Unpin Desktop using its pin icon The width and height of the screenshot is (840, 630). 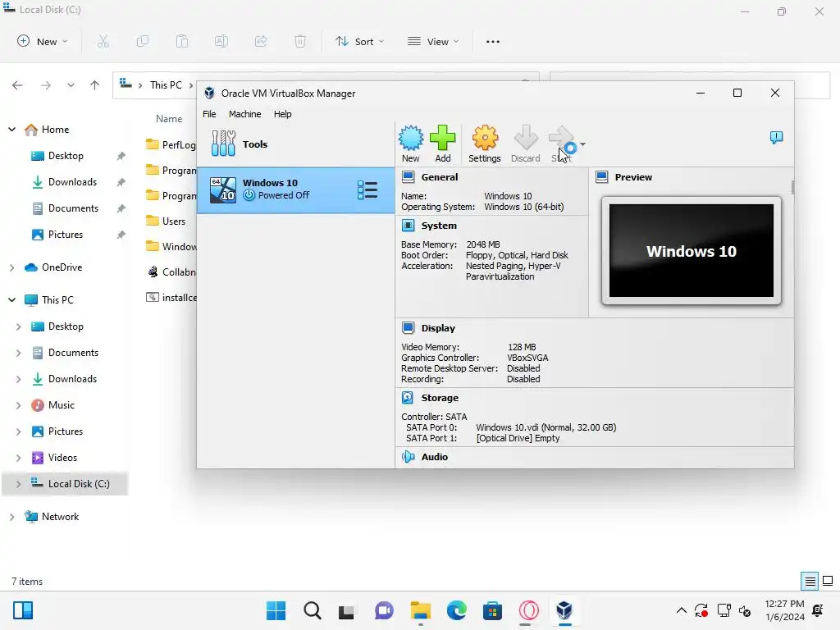coord(121,156)
